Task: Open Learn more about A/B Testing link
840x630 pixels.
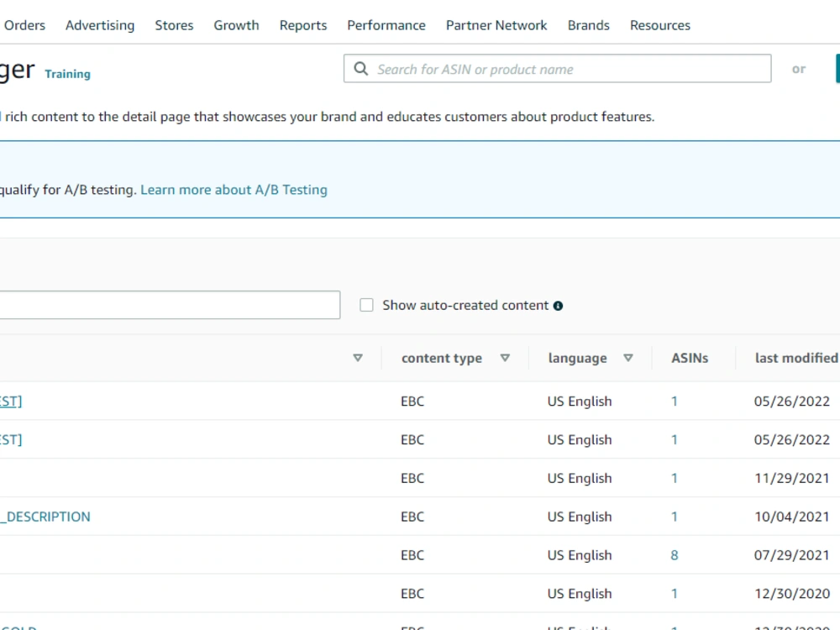Action: (x=234, y=190)
